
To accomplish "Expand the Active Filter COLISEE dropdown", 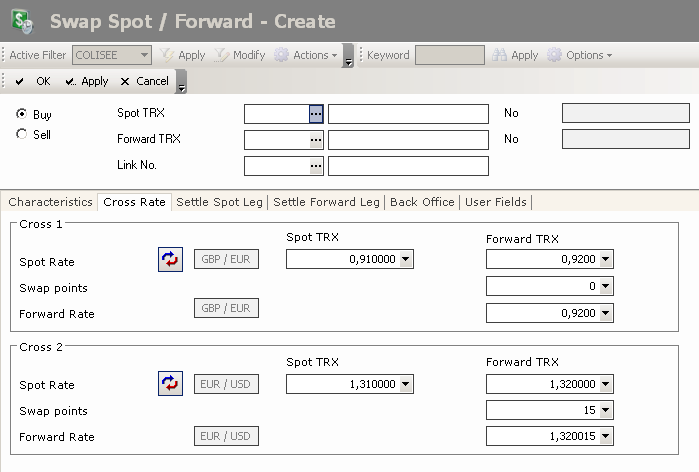I will tap(144, 55).
